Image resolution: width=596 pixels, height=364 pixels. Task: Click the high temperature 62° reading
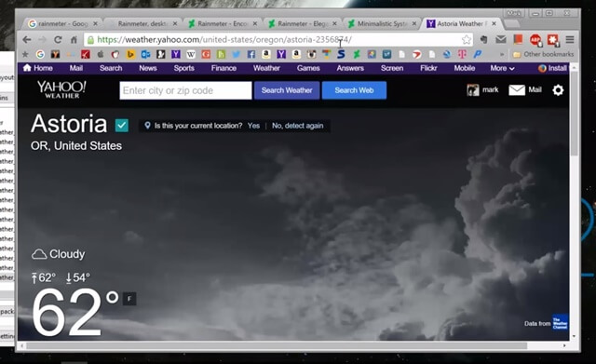(44, 277)
